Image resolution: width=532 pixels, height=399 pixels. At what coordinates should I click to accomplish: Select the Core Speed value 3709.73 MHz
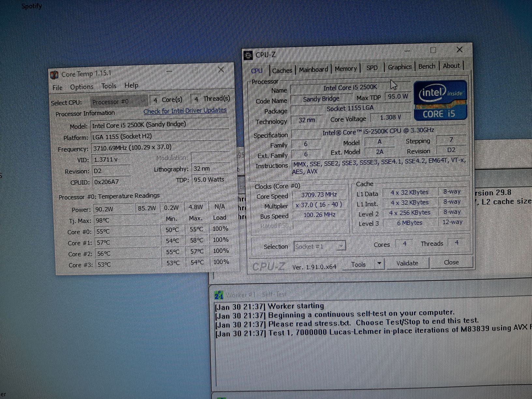(319, 195)
